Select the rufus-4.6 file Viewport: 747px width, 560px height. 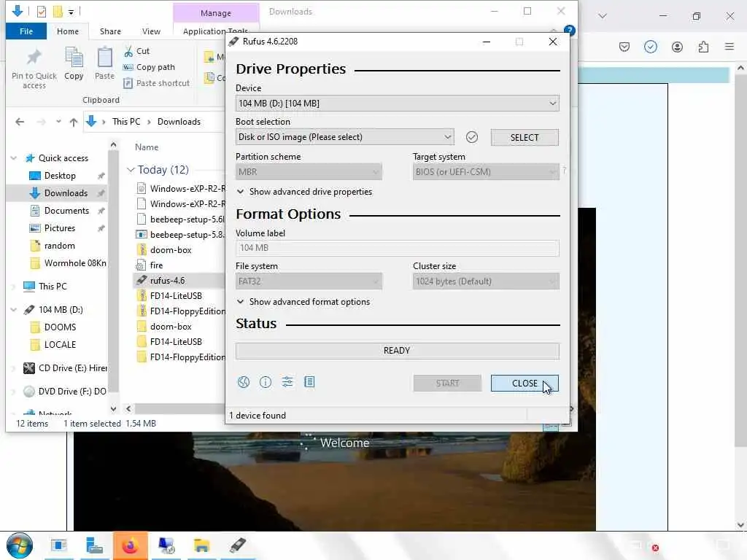167,281
